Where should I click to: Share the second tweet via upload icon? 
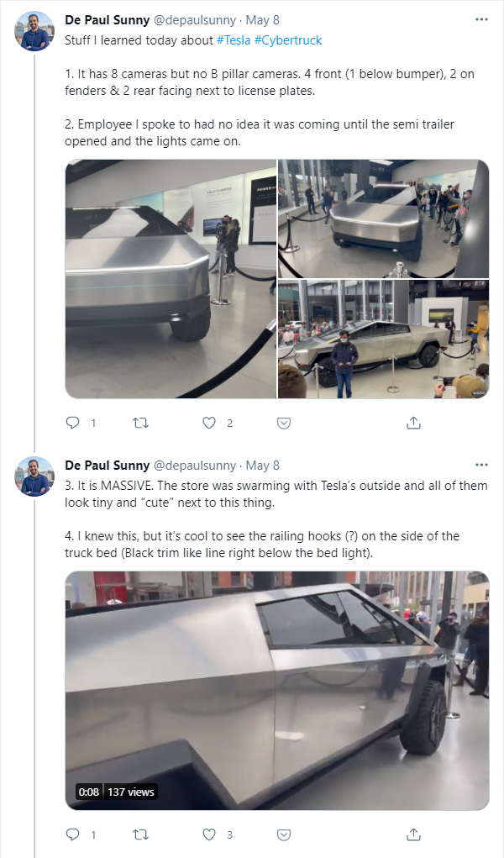click(x=414, y=834)
